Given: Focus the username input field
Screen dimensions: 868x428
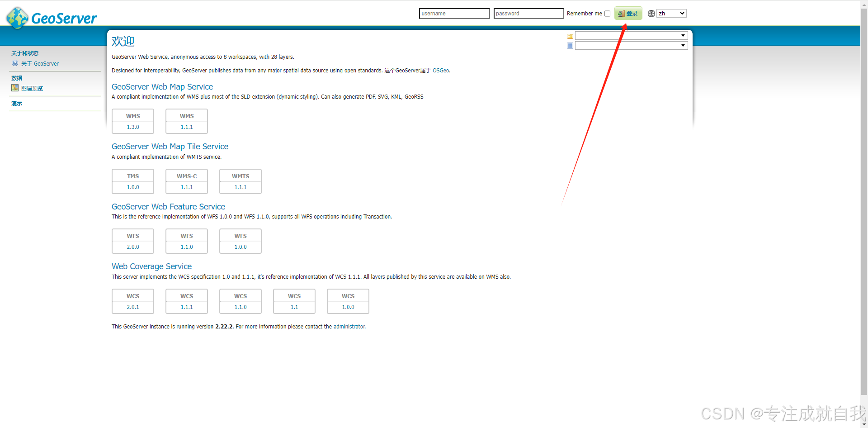Looking at the screenshot, I should point(454,14).
